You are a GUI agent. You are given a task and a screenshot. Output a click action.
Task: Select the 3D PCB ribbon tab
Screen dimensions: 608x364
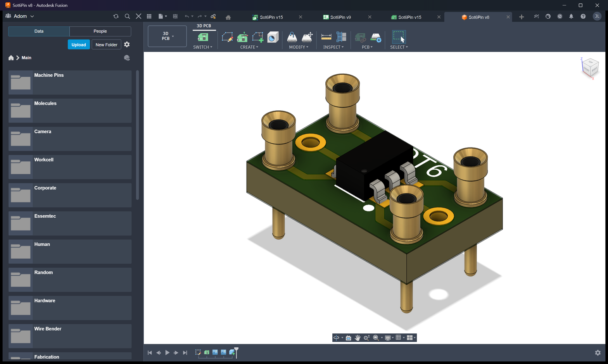pyautogui.click(x=204, y=26)
